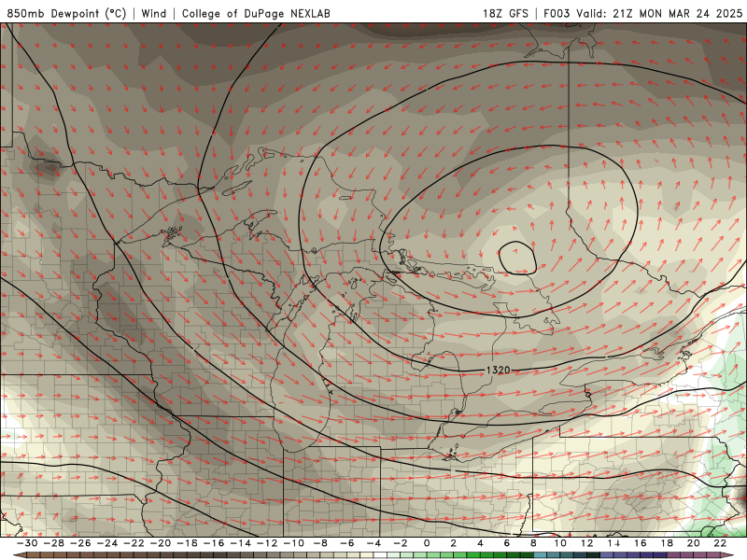Select the 0 legend tick label

pos(427,543)
